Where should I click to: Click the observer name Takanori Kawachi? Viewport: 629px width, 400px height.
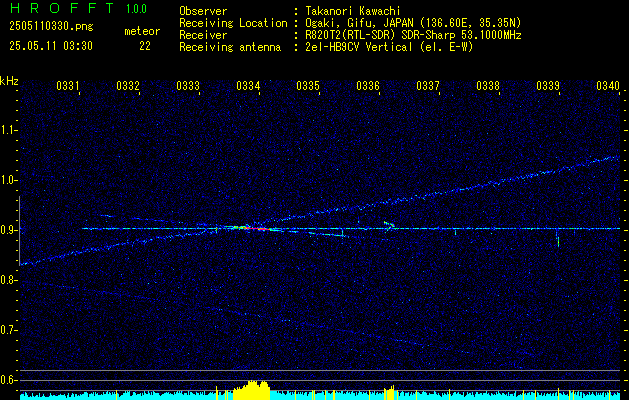click(x=353, y=11)
